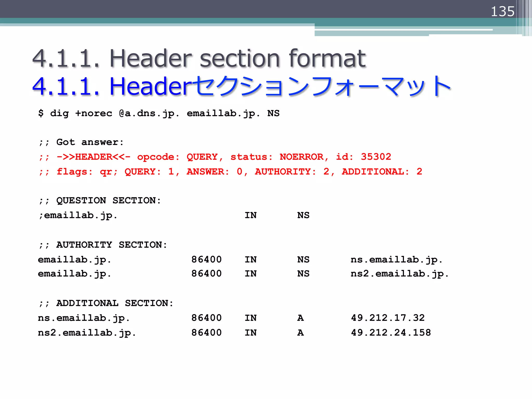This screenshot has width=532, height=399.
Task: Click 86400 TTL in ns2.emaillab.jp. NS row
Action: coord(207,274)
